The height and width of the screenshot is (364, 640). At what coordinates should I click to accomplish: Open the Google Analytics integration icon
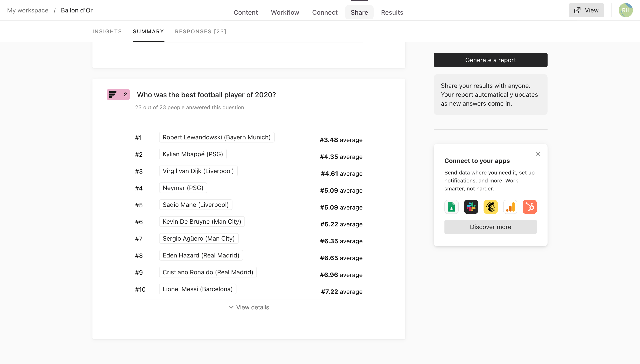pyautogui.click(x=510, y=207)
